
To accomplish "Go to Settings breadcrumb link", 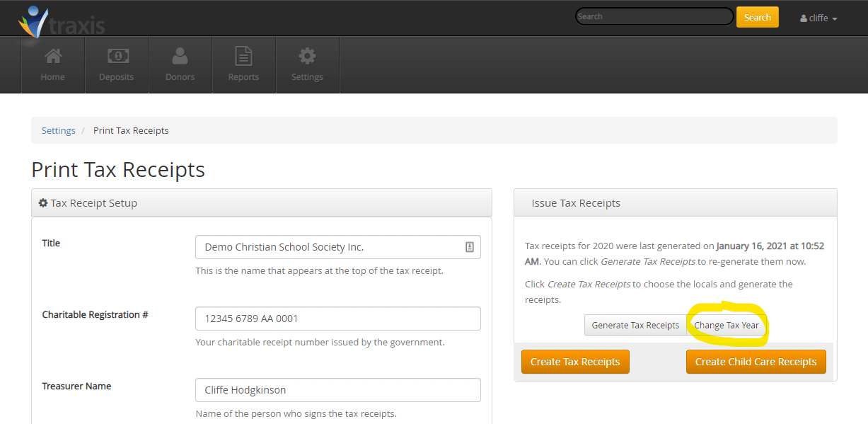I will [58, 130].
